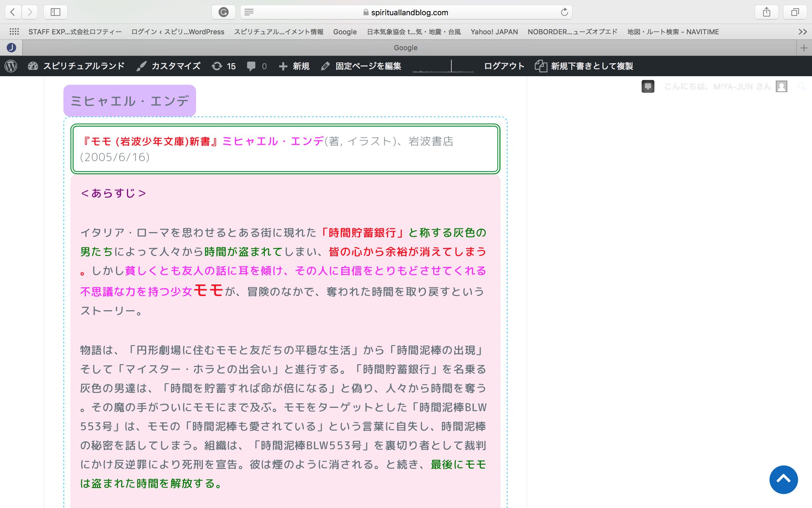Viewport: 812px width, 508px height.
Task: Click the ＜あらすじ＞ heading
Action: [113, 193]
